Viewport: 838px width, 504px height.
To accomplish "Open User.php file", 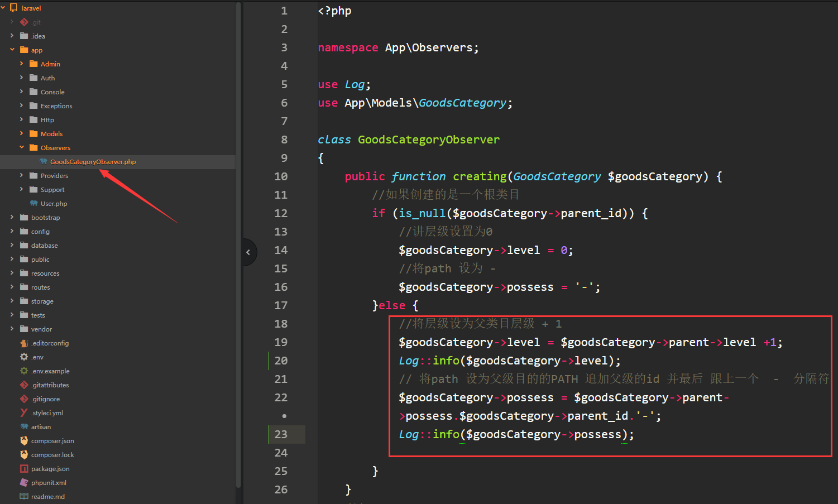I will tap(54, 204).
